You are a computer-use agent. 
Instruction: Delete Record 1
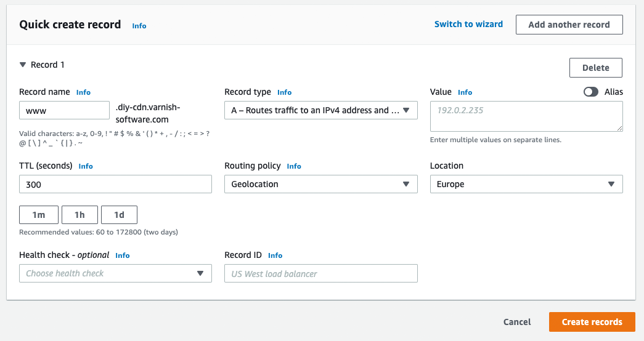[x=595, y=68]
